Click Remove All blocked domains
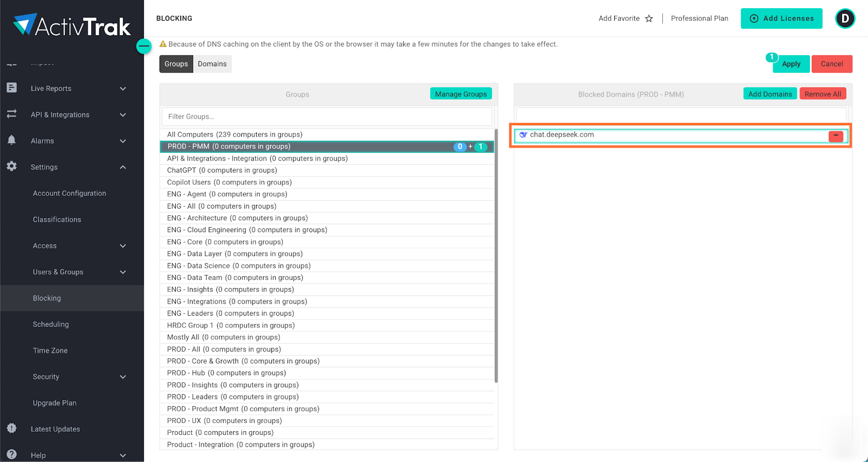The image size is (868, 462). 822,94
